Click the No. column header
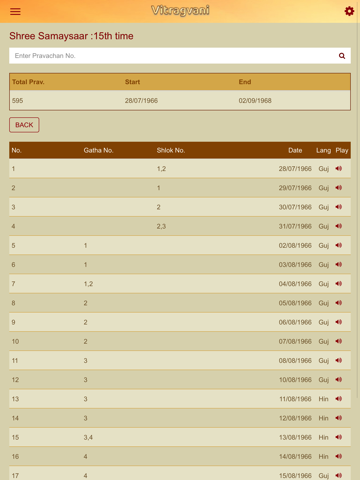Screen dimensions: 360x480 click(16, 150)
